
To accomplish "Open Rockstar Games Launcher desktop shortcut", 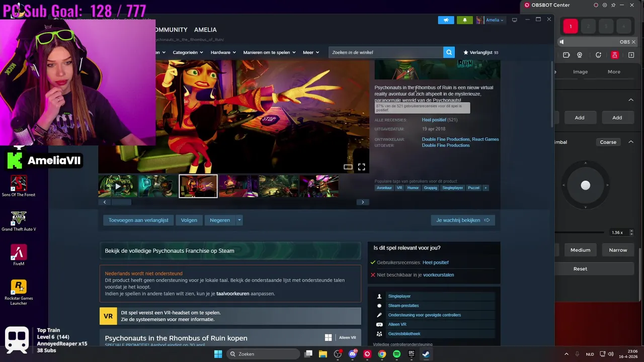I will click(x=19, y=293).
